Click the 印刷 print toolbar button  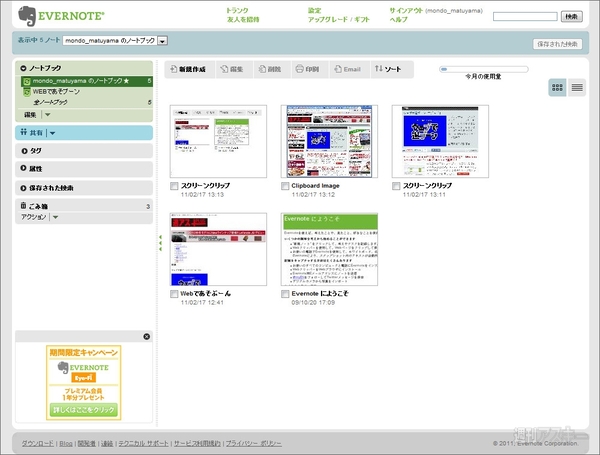tap(308, 69)
